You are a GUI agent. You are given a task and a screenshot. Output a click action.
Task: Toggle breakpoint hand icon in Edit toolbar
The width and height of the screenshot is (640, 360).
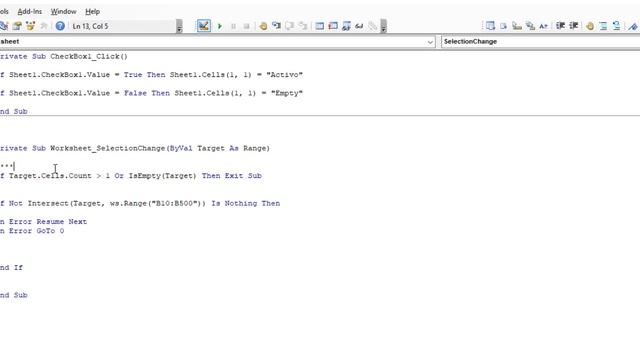[x=590, y=26]
